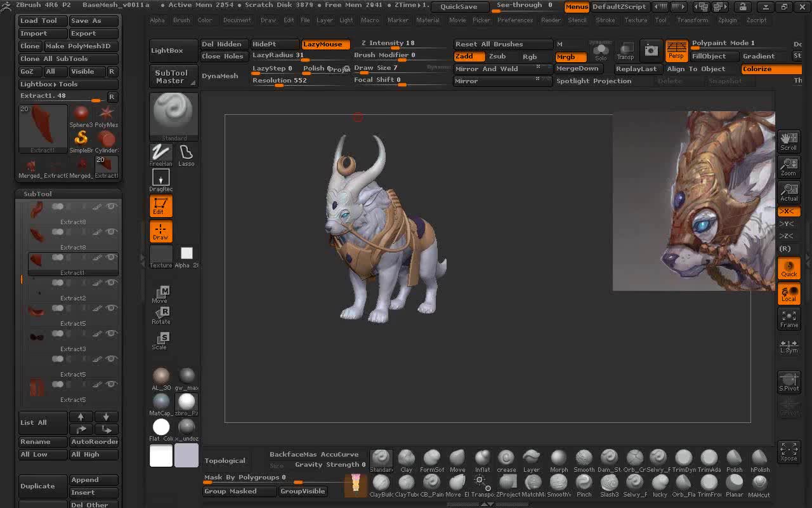Open the Preferences menu
Screen dimensions: 812x508
pyautogui.click(x=515, y=20)
